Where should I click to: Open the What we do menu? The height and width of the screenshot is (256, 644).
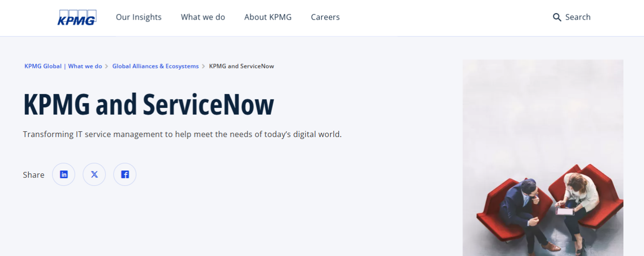coord(203,17)
